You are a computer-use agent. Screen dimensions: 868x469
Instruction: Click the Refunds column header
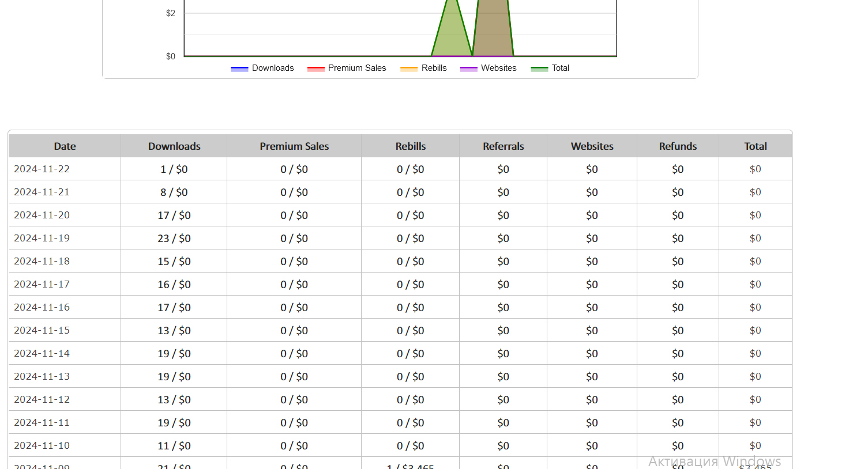[x=678, y=146]
